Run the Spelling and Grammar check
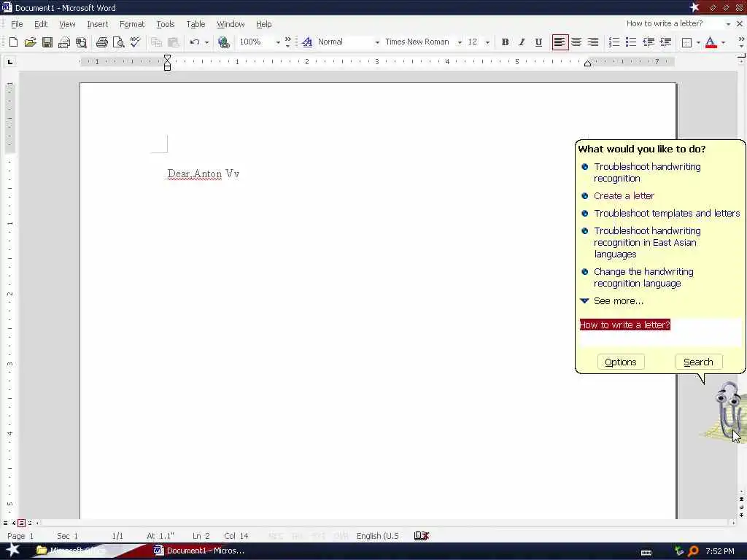The image size is (747, 560). tap(135, 42)
